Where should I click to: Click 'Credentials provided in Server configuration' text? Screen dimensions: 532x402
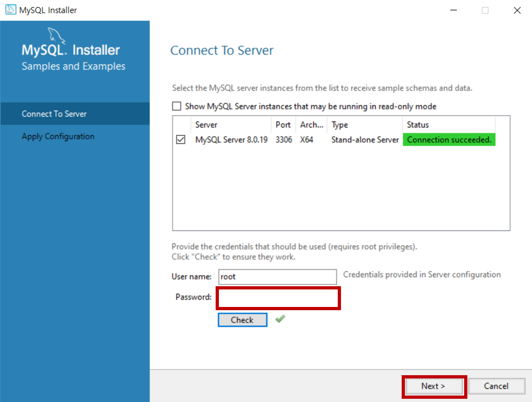(x=422, y=274)
